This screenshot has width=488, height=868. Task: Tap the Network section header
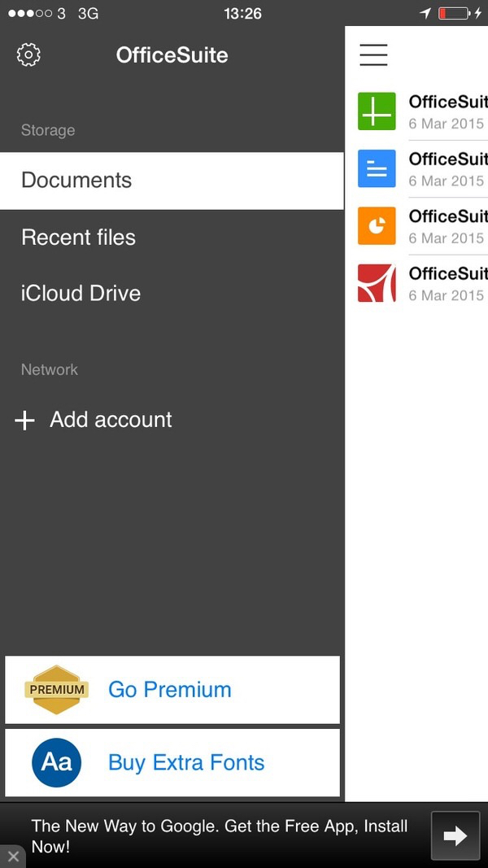click(x=50, y=369)
